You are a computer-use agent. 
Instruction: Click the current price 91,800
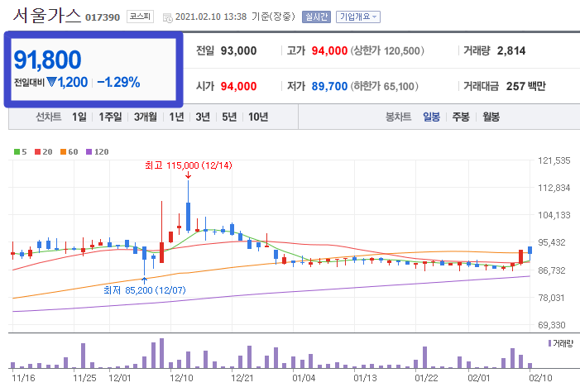pos(47,60)
